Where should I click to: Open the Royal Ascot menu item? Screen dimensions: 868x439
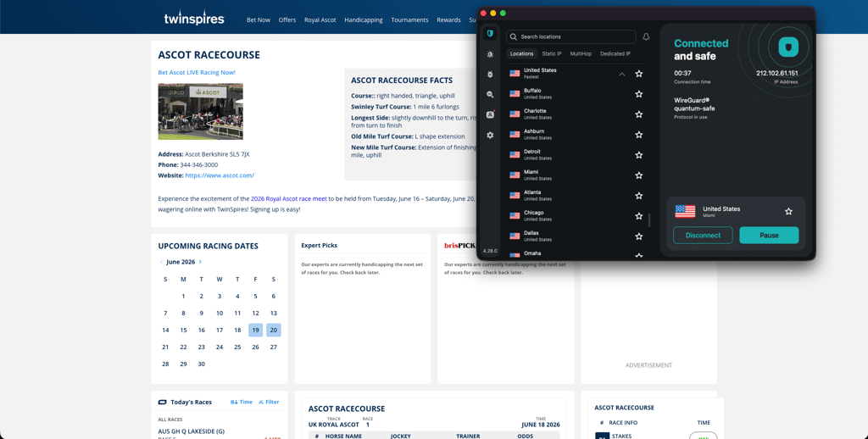click(320, 20)
